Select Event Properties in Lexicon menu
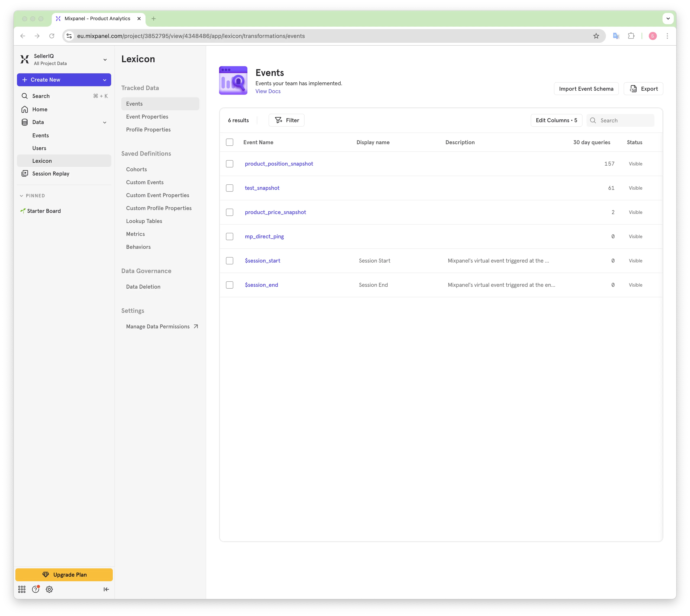Screen dimensions: 690x616 (147, 117)
